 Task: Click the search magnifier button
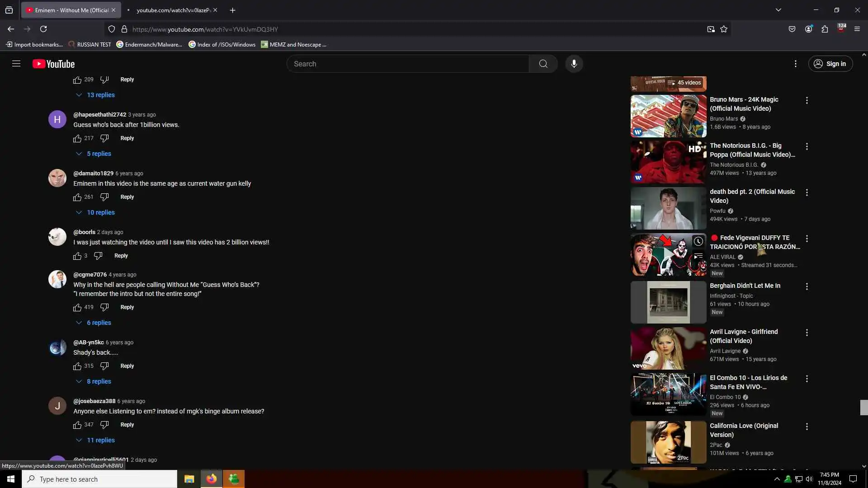[x=543, y=64]
